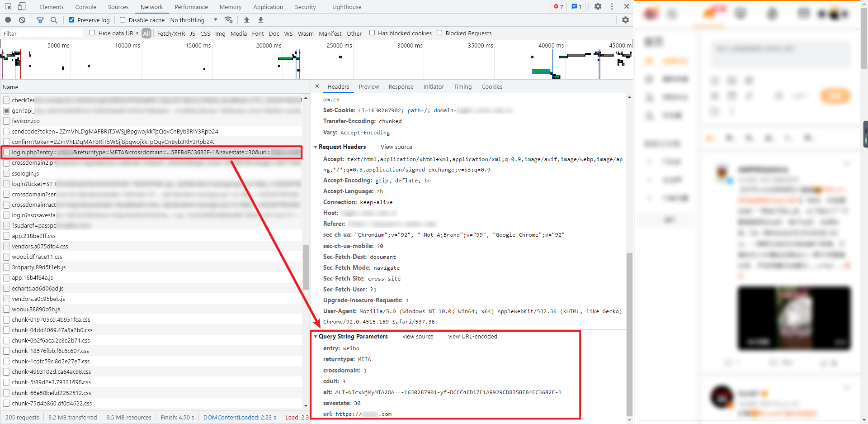The height and width of the screenshot is (424, 868).
Task: Open network search magnifier
Action: pos(54,20)
